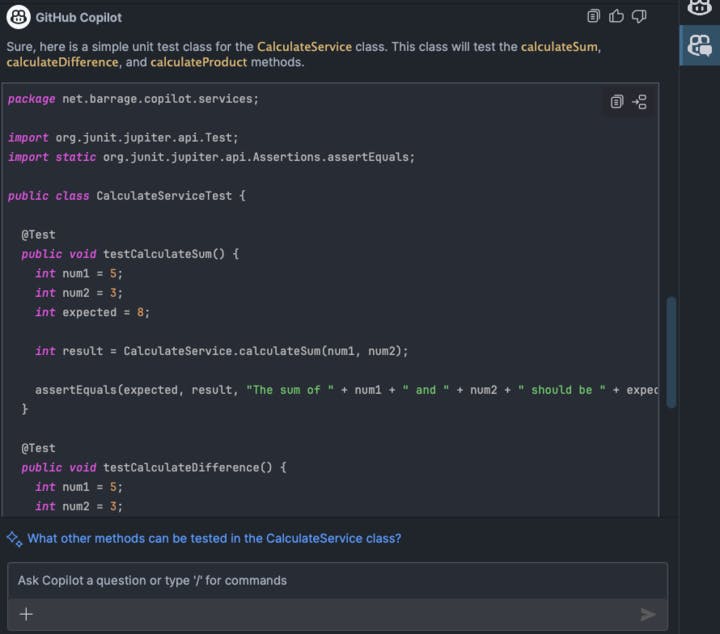Click calculateProduct reference in response
This screenshot has width=720, height=634.
point(198,62)
